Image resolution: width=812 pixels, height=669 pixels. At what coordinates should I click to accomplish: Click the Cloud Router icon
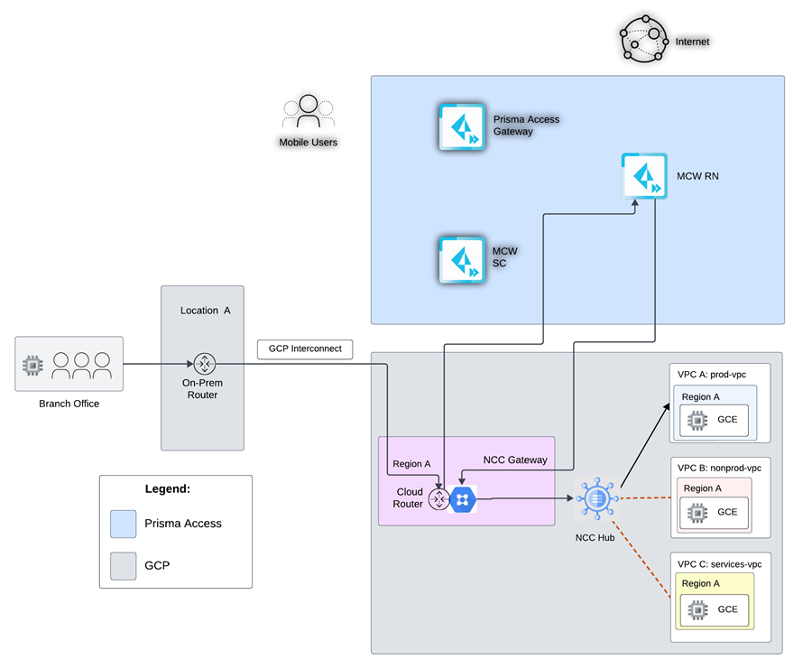(439, 499)
